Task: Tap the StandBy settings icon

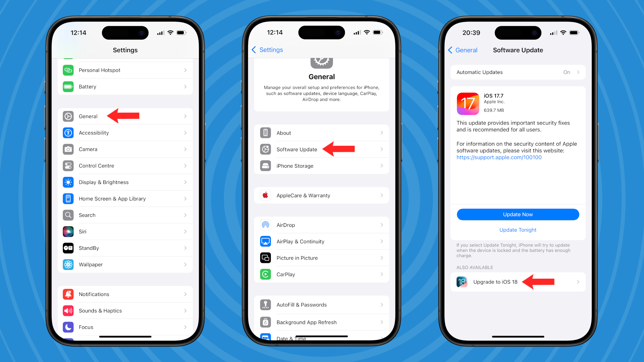Action: (68, 247)
